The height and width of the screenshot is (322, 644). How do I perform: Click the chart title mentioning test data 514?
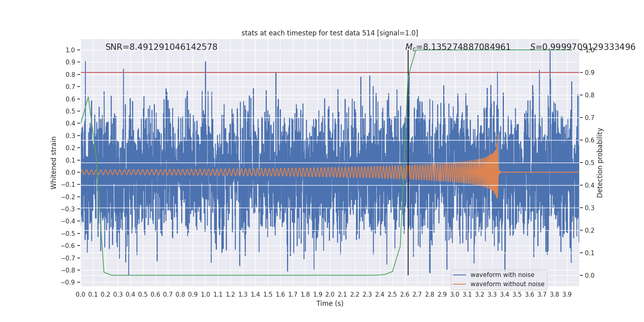coord(330,33)
